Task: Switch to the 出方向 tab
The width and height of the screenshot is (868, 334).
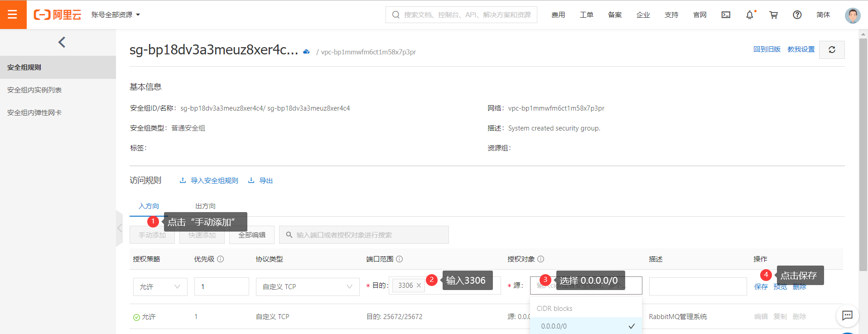Action: tap(205, 206)
